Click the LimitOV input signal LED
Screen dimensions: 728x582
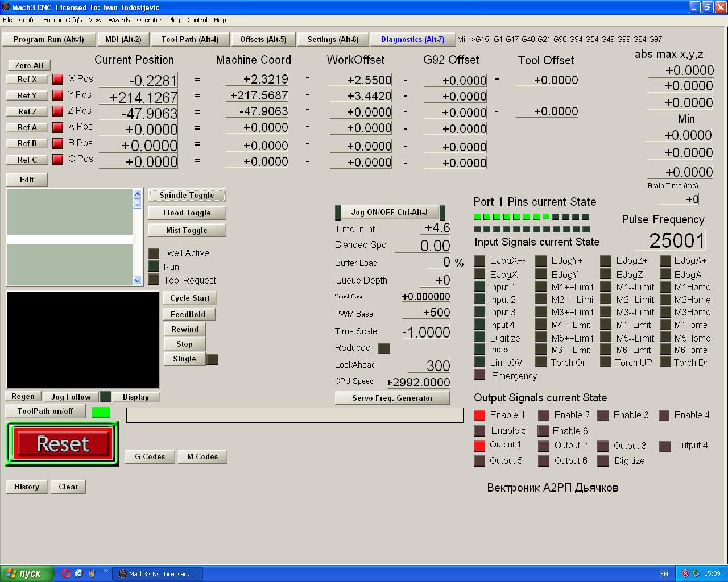tap(479, 362)
